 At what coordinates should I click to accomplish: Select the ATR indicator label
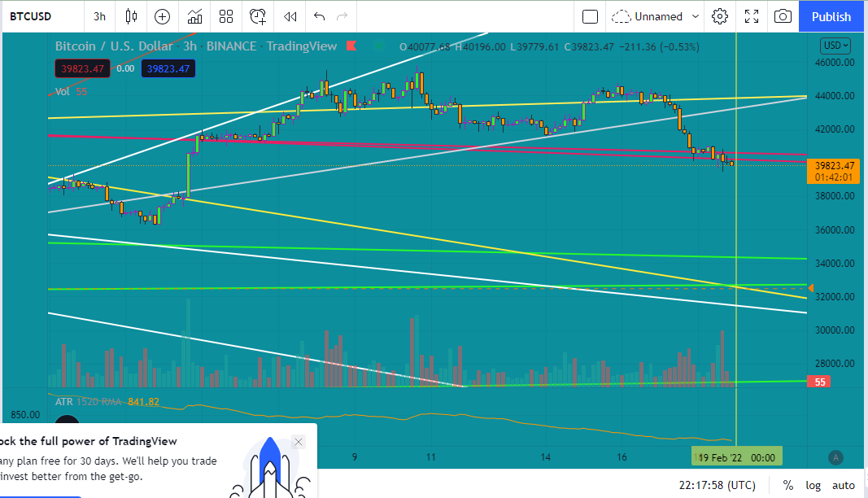64,402
